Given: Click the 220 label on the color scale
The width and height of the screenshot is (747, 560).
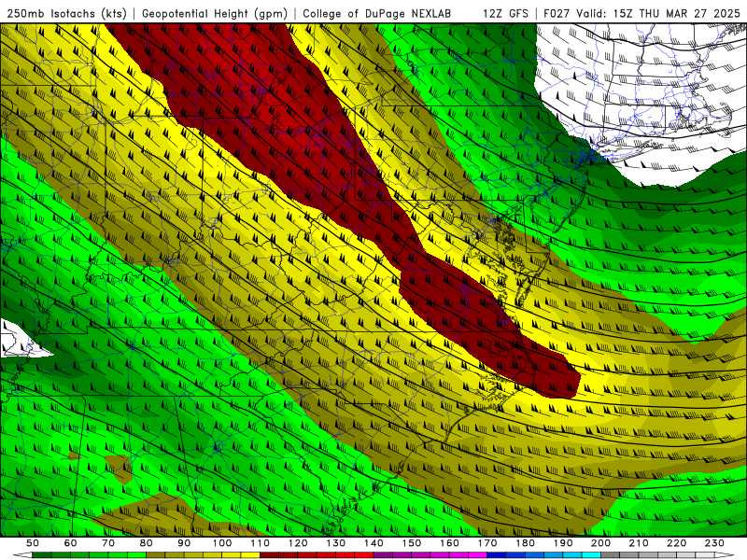Looking at the screenshot, I should pyautogui.click(x=676, y=543).
